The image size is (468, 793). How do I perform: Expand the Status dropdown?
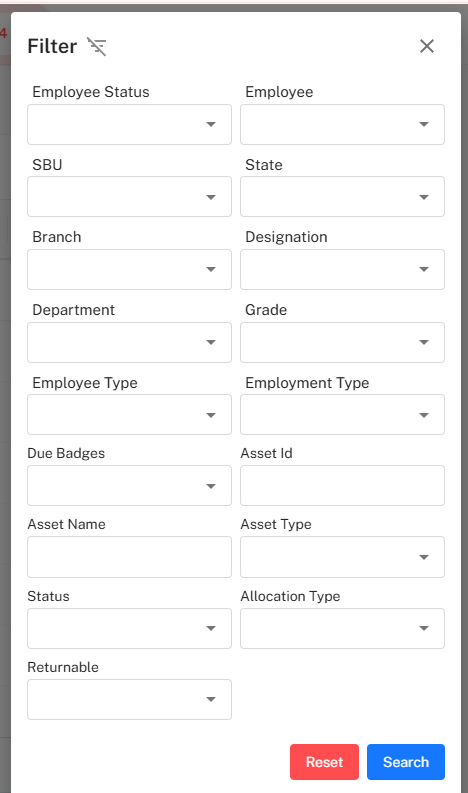tap(130, 629)
